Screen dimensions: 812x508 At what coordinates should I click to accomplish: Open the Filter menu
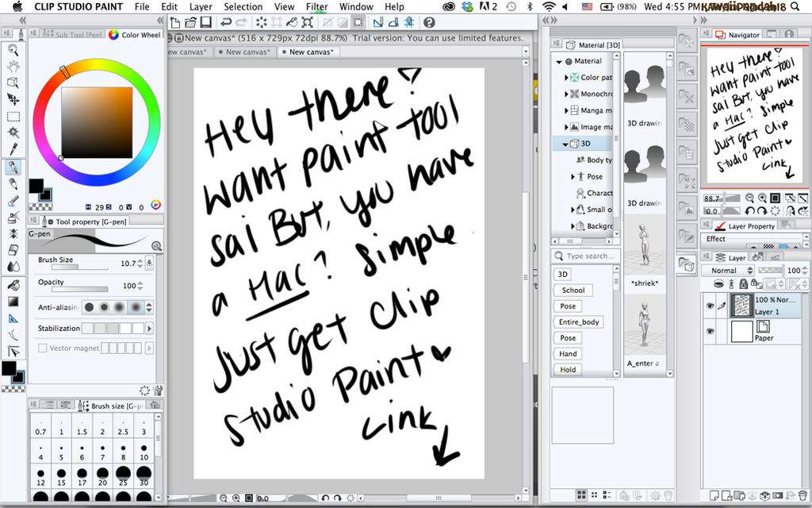(316, 6)
